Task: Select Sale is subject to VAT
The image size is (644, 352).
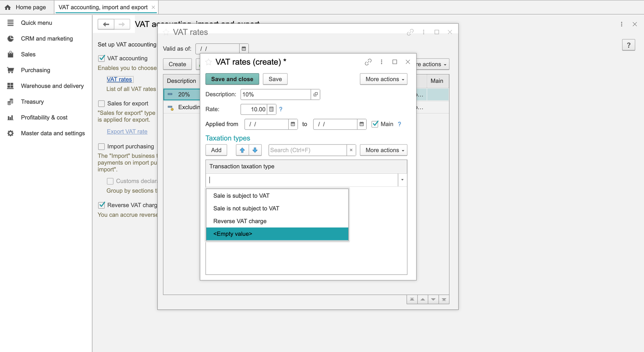Action: coord(277,196)
